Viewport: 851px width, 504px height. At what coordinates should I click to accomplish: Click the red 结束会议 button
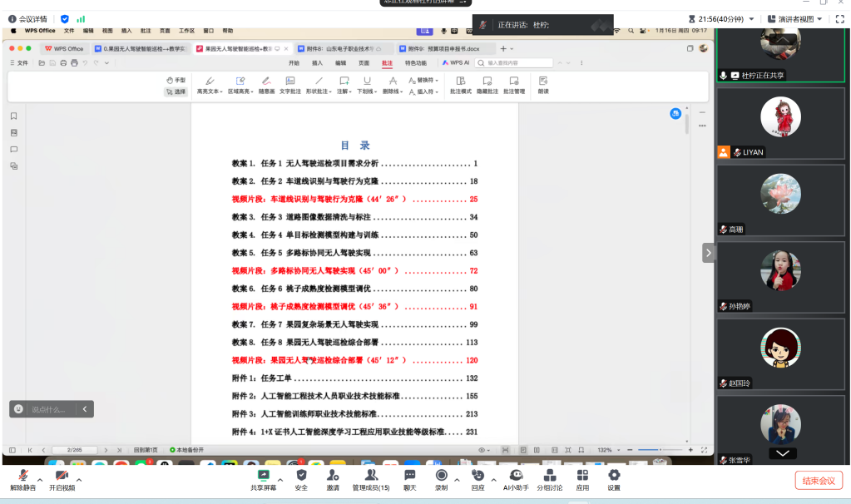click(x=818, y=480)
